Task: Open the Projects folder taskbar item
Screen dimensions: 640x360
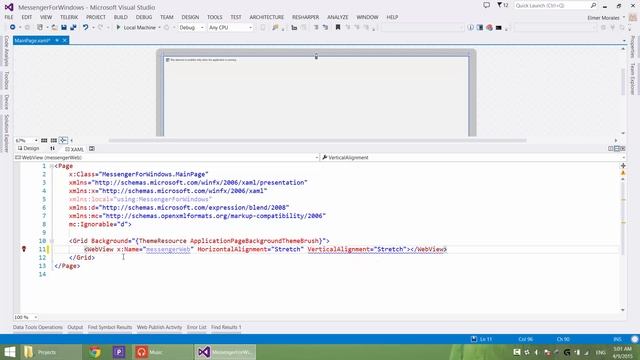Action: (x=51, y=352)
